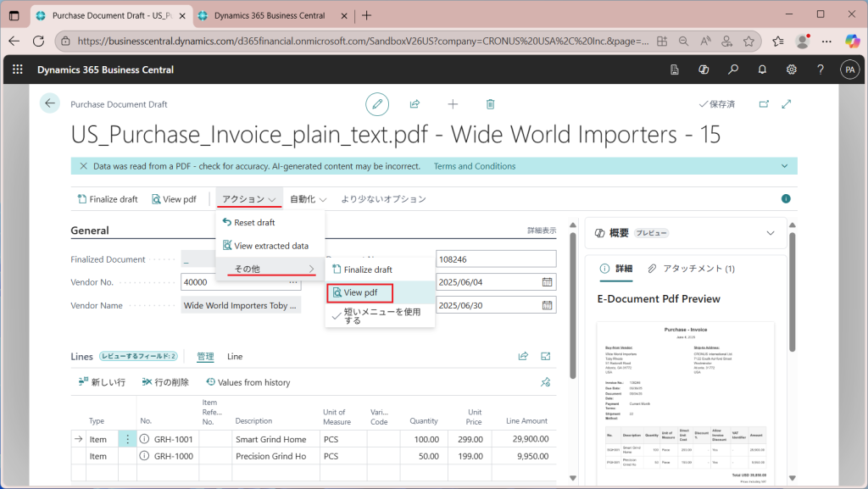Switch to the アタッチメント (1) tab
This screenshot has height=489, width=868.
692,269
